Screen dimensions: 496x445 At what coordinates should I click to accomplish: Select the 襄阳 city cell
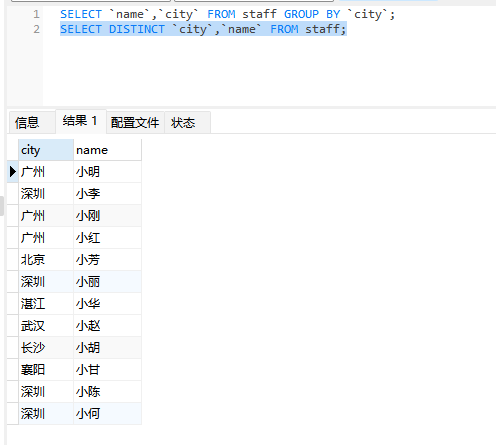[46, 370]
